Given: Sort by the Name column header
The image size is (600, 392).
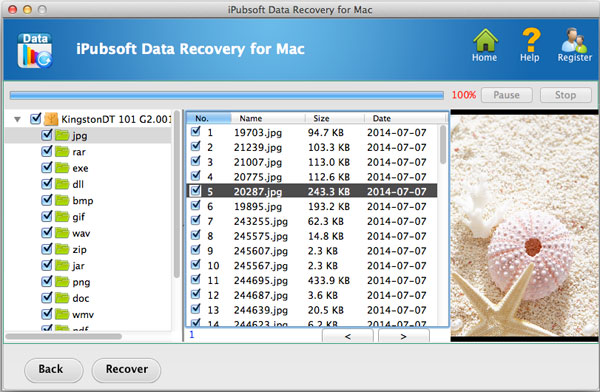Looking at the screenshot, I should [x=268, y=118].
